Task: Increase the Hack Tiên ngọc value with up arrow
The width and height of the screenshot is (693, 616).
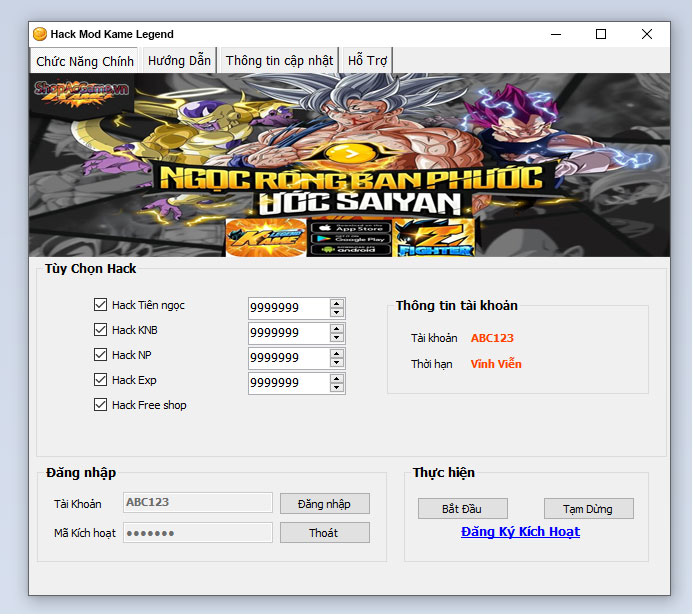Action: pos(337,303)
